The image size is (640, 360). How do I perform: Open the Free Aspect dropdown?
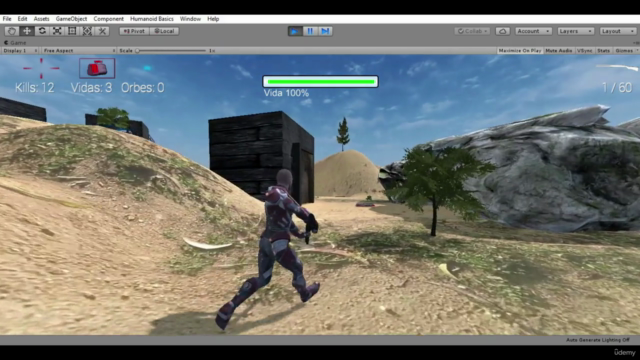pyautogui.click(x=79, y=51)
